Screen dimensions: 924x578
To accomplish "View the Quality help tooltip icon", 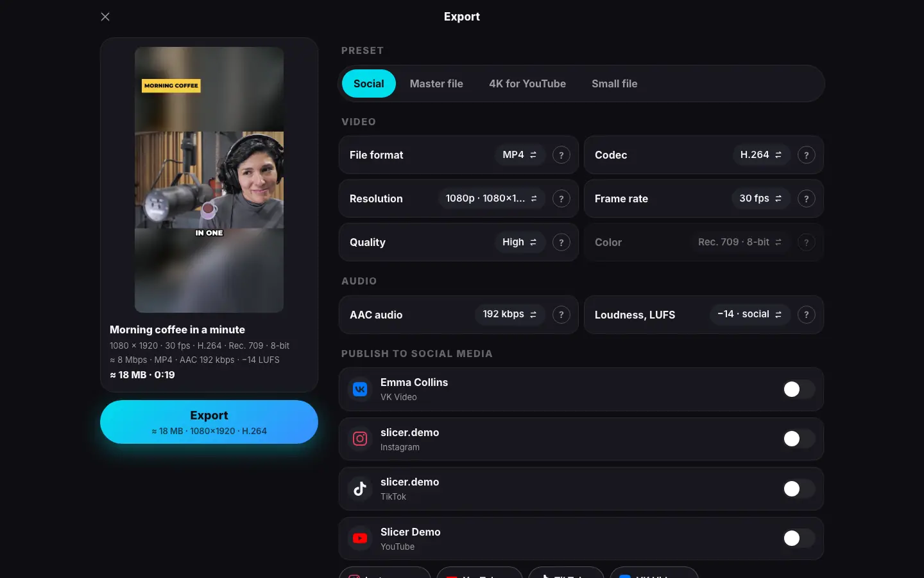I will (561, 242).
